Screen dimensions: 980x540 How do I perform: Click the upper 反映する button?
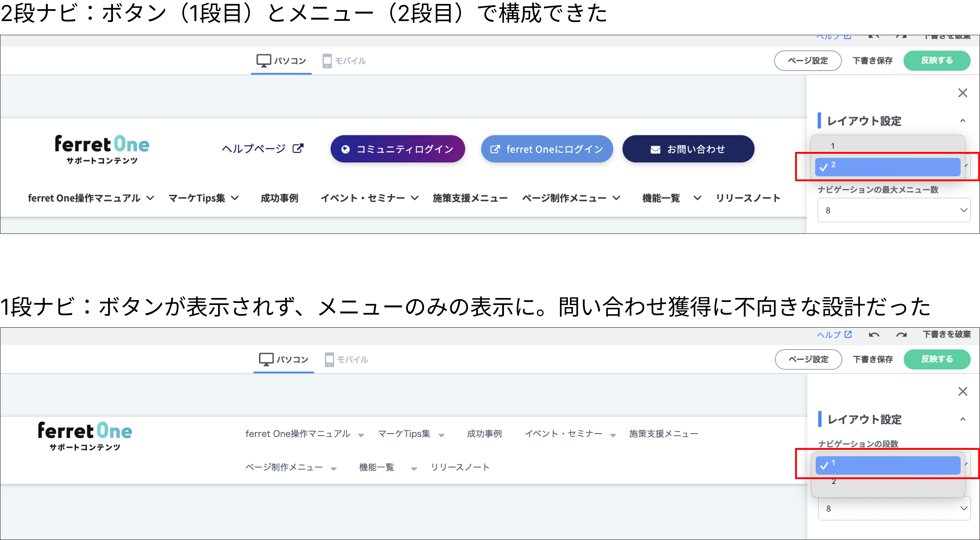pyautogui.click(x=937, y=60)
